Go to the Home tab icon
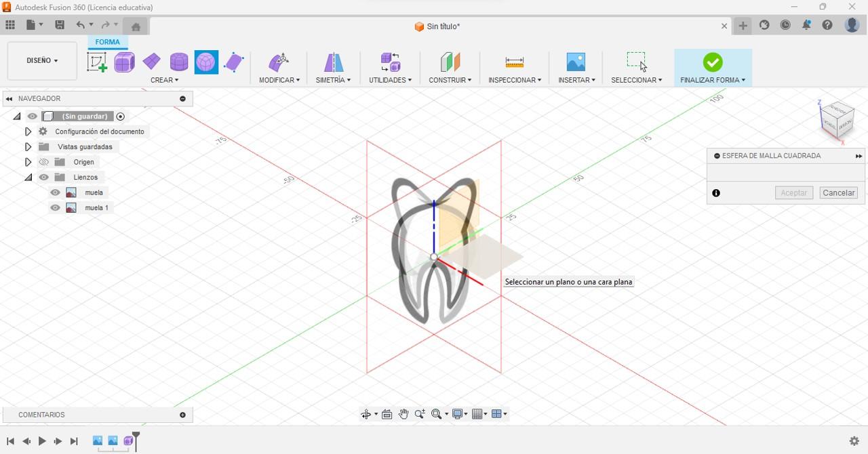This screenshot has height=454, width=868. [x=136, y=26]
